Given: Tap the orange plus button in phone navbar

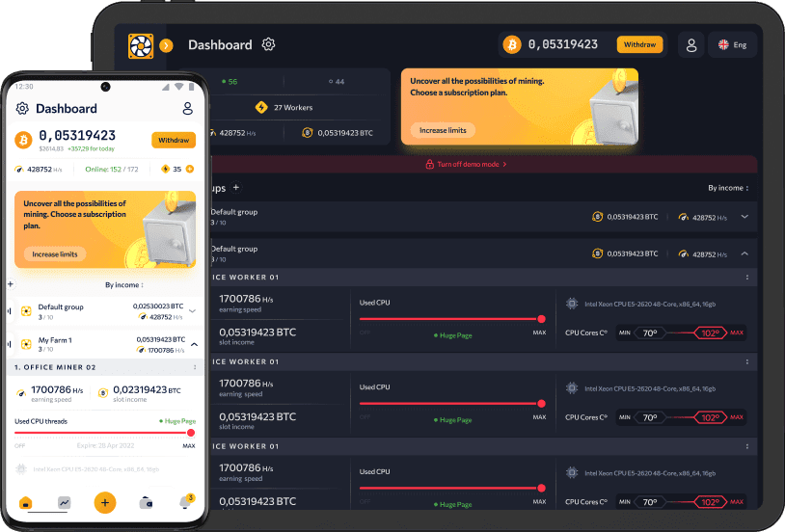Looking at the screenshot, I should tap(105, 502).
